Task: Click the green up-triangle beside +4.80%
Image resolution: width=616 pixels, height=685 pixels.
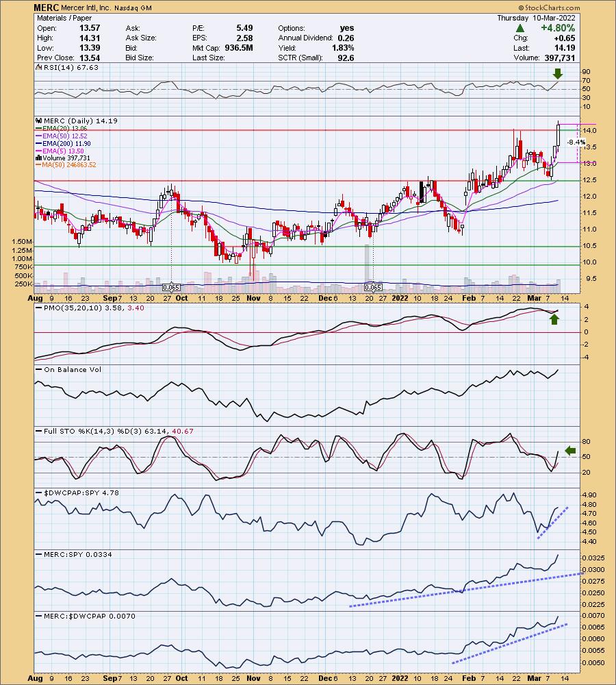Action: point(519,28)
